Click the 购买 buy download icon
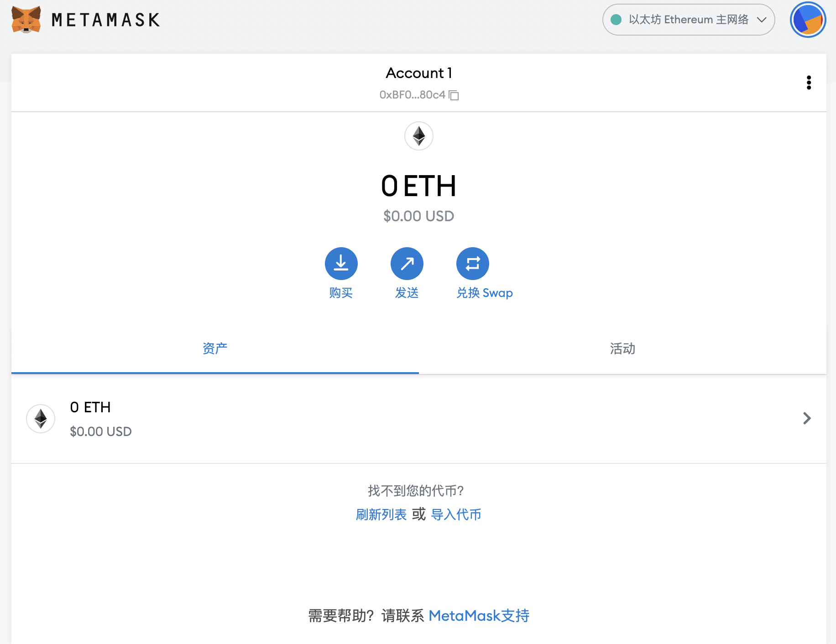This screenshot has height=644, width=836. pos(341,264)
